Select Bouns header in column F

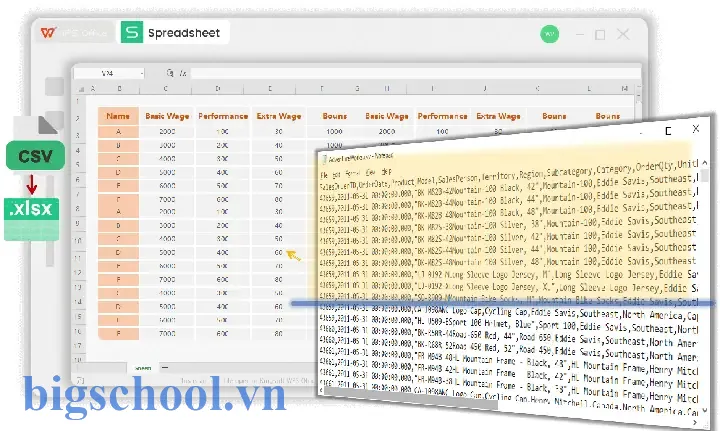point(334,116)
